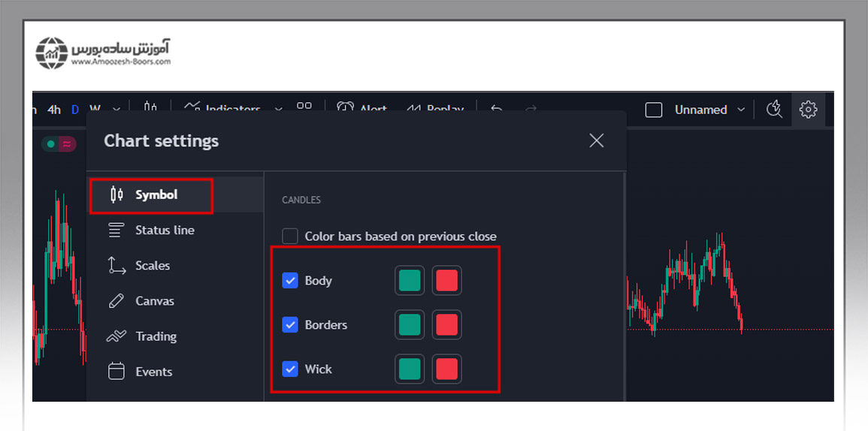Open chart settings gear icon
Screen dimensions: 868x431
pos(808,110)
